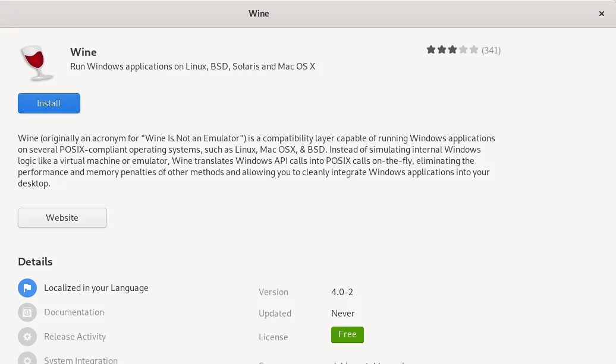Click the fifth rating star

tap(474, 50)
